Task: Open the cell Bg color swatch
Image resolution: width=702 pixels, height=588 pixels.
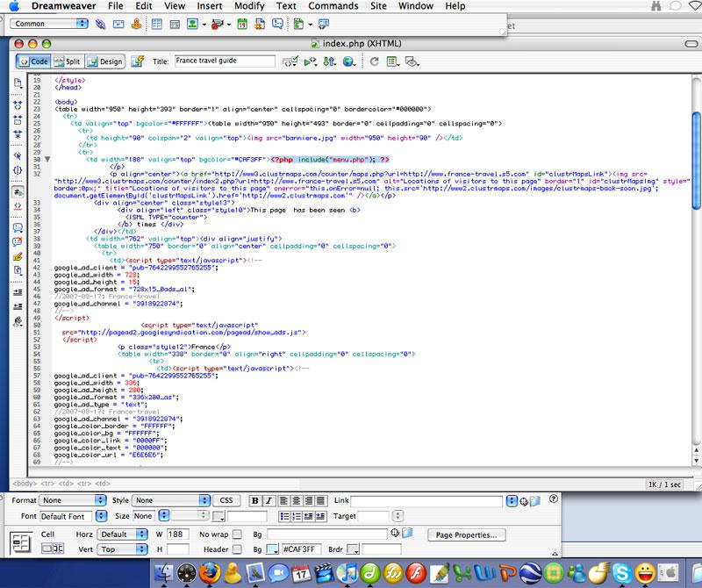Action: pyautogui.click(x=273, y=549)
